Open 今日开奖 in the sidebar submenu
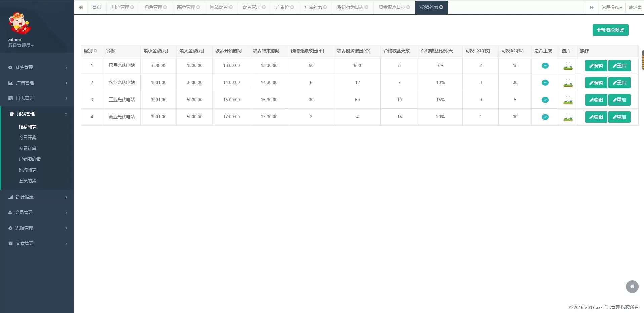 [28, 138]
